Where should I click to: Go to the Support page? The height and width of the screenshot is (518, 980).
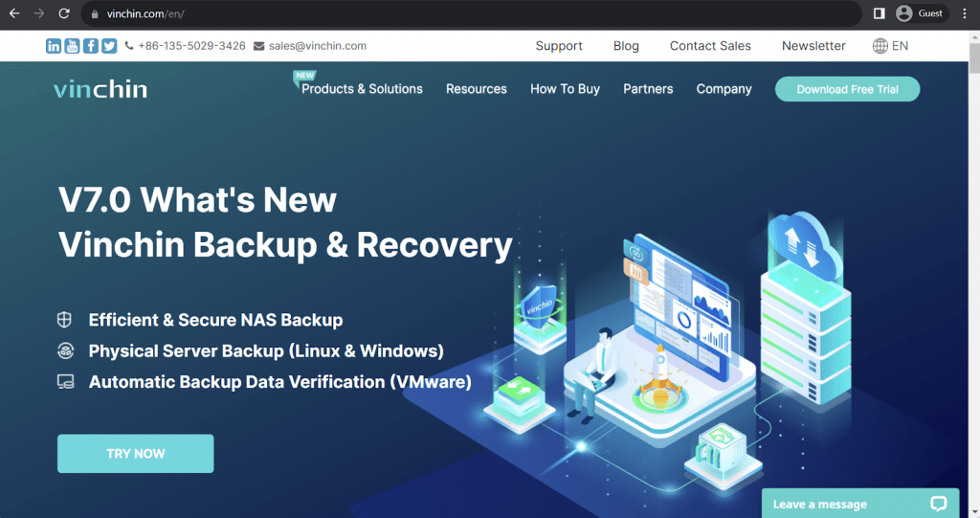coord(559,46)
